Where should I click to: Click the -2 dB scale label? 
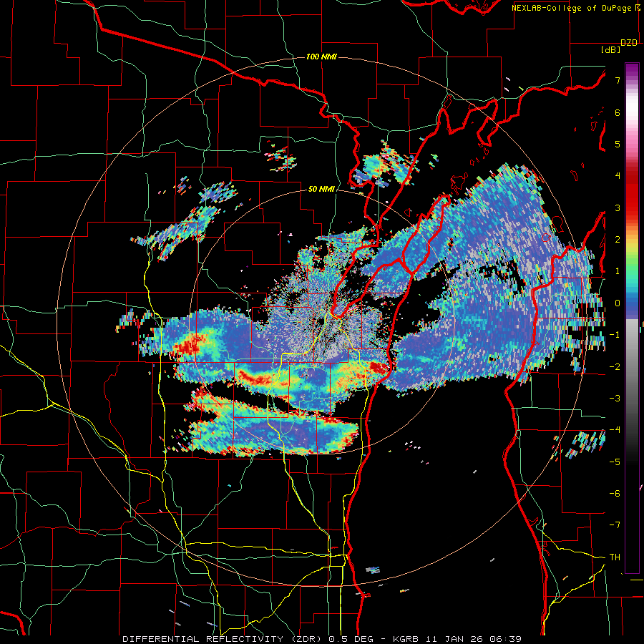pyautogui.click(x=615, y=366)
